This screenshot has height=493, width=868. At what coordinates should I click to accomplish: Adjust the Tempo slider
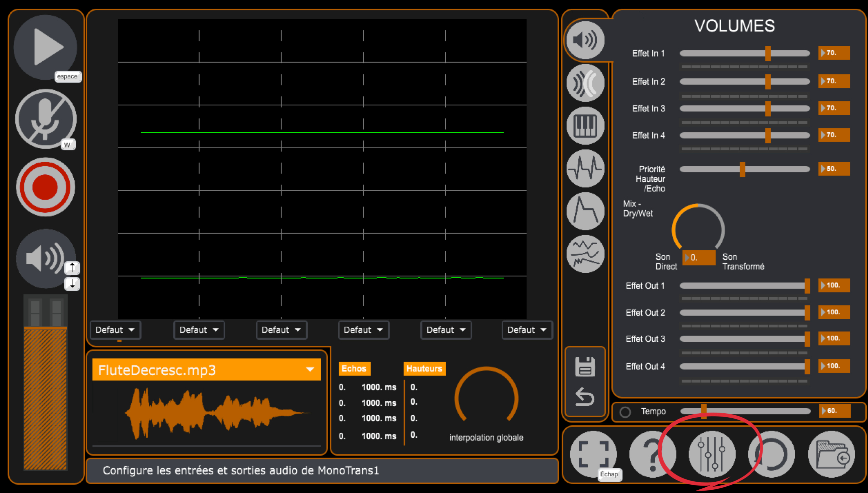[745, 411]
